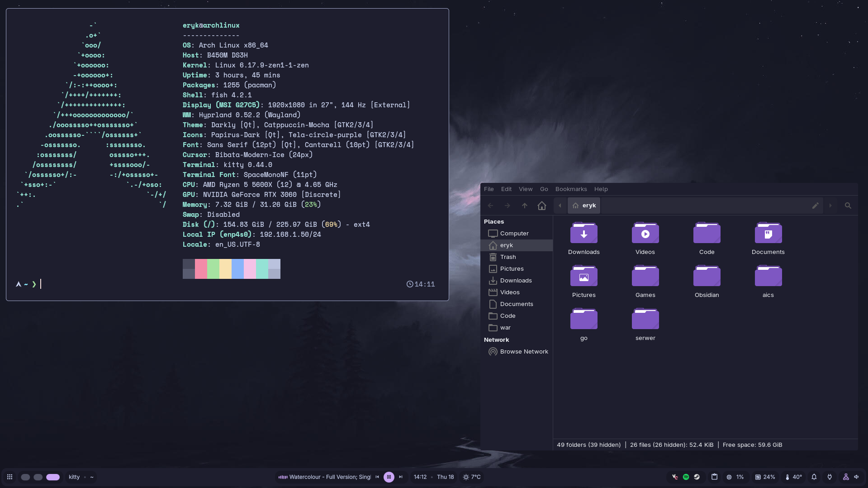
Task: Select the active purple workspace pill
Action: click(x=53, y=477)
